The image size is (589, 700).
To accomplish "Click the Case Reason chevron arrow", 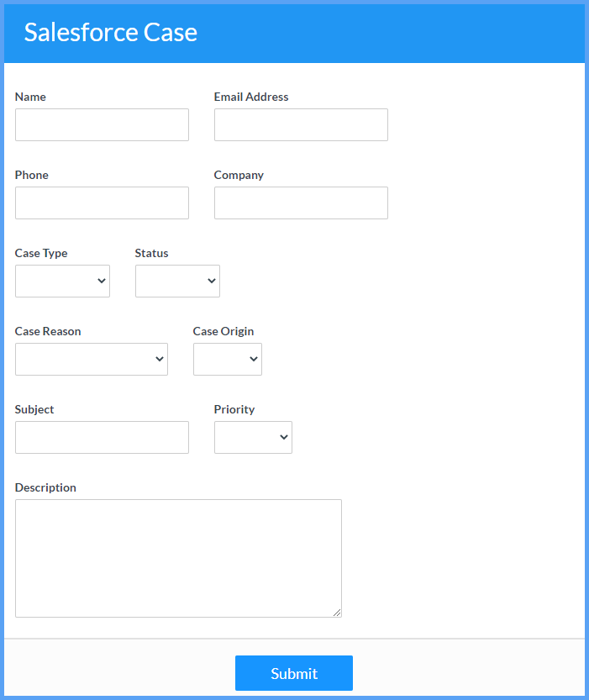I will [160, 359].
